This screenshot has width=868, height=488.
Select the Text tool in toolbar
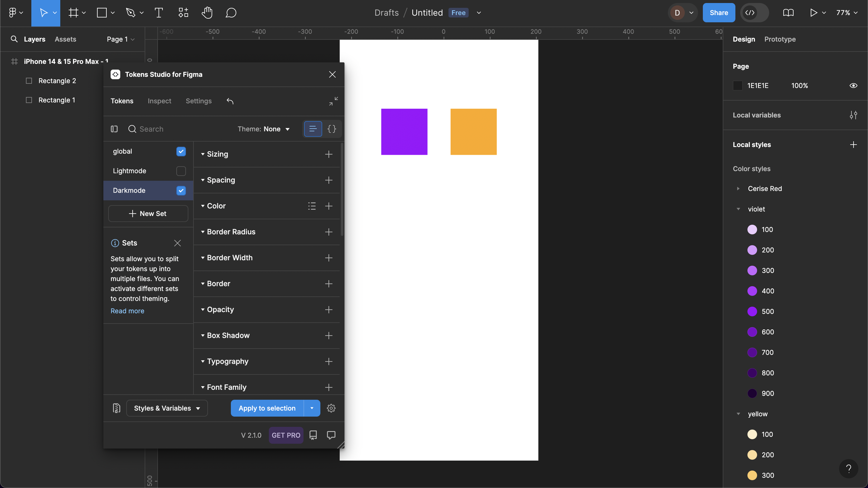159,13
